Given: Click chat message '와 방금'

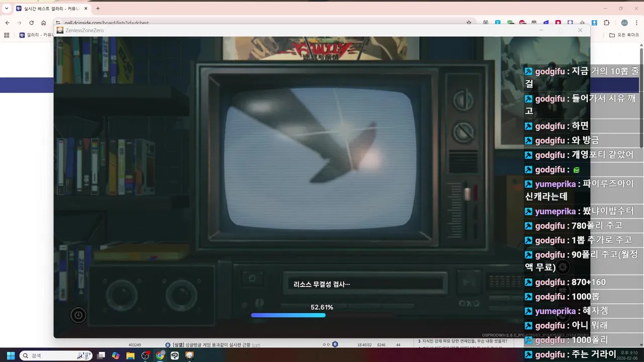Looking at the screenshot, I should 585,140.
